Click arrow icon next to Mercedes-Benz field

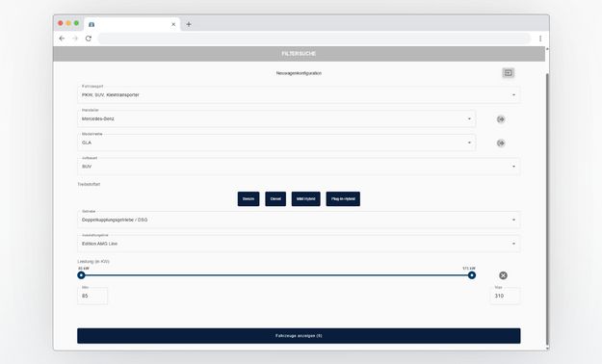tap(501, 119)
